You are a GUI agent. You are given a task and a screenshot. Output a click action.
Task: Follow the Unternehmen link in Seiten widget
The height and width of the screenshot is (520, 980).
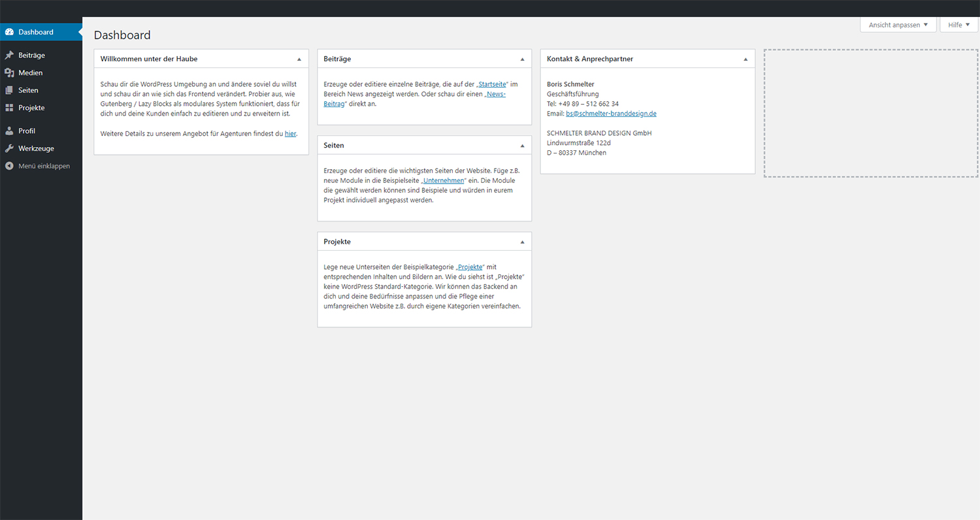[x=444, y=180]
